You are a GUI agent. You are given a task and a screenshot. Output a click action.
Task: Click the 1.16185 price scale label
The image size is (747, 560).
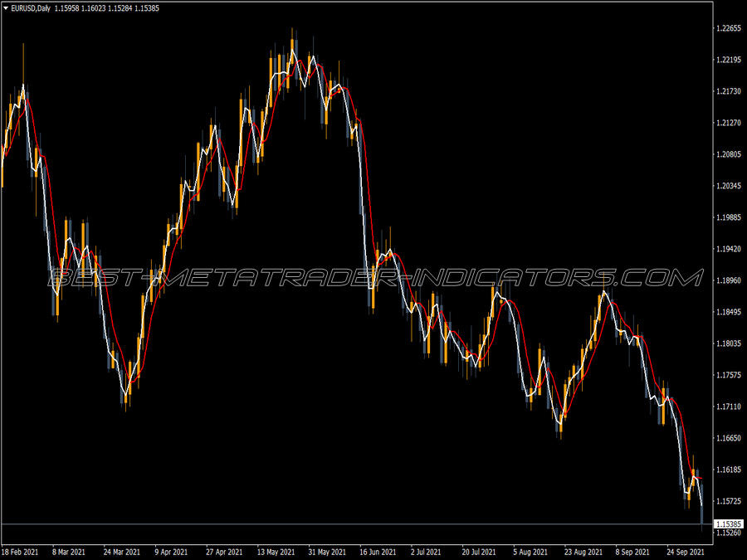(729, 470)
